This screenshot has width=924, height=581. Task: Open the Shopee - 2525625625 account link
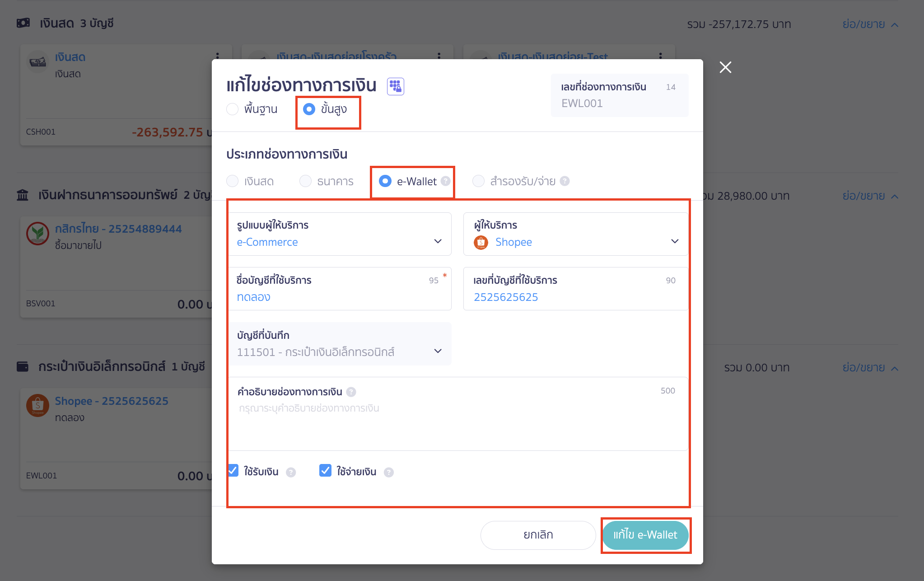tap(111, 400)
